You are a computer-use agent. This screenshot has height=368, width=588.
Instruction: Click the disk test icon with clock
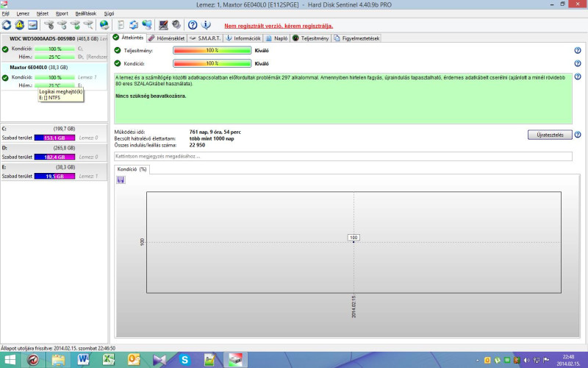coord(62,25)
